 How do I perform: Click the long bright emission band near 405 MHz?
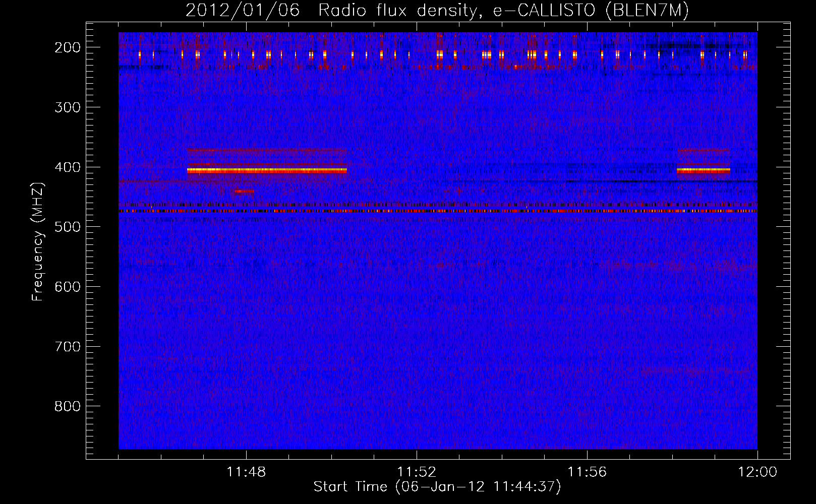point(267,170)
